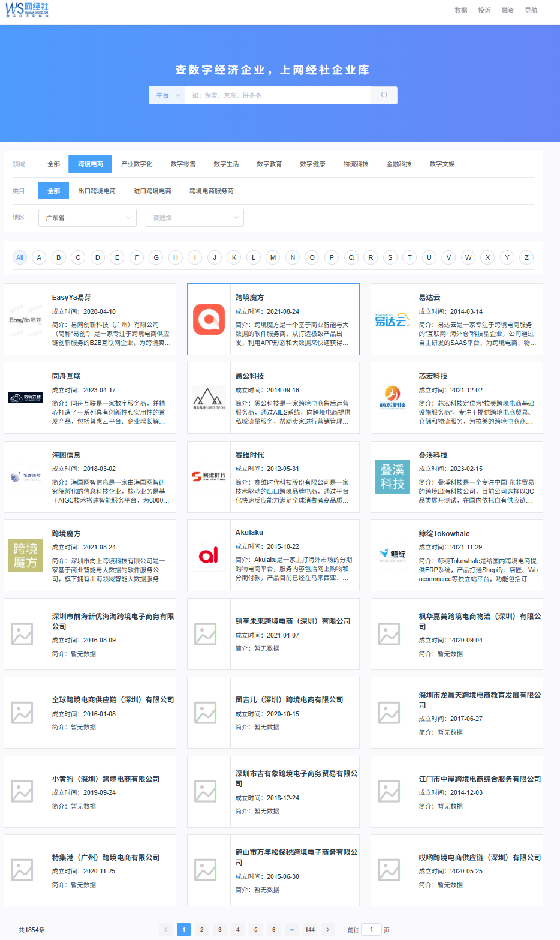The image size is (560, 940).
Task: Open the 平台 search type dropdown
Action: 167,95
